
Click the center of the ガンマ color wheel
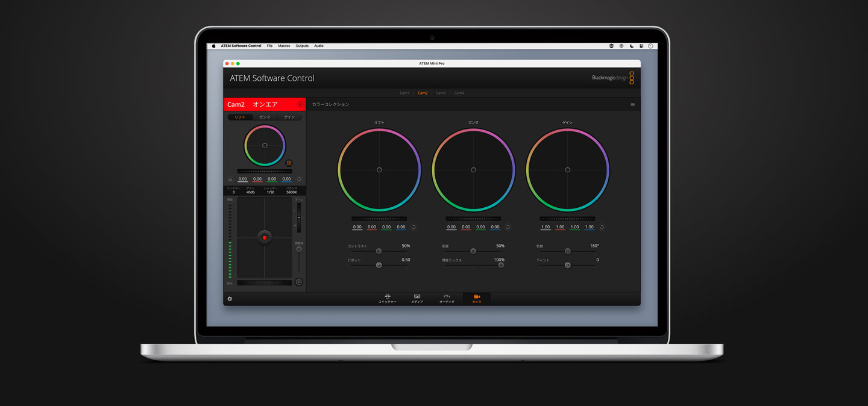(474, 169)
